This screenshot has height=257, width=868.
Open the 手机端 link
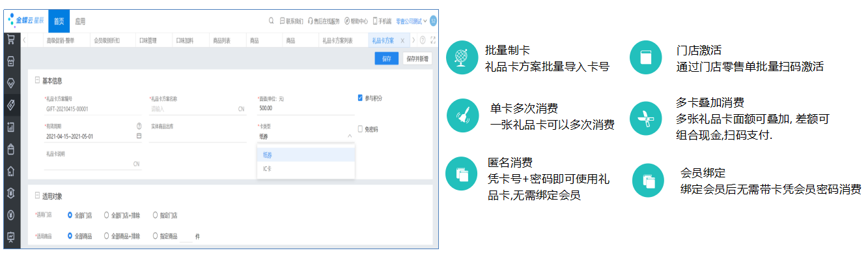click(x=382, y=21)
